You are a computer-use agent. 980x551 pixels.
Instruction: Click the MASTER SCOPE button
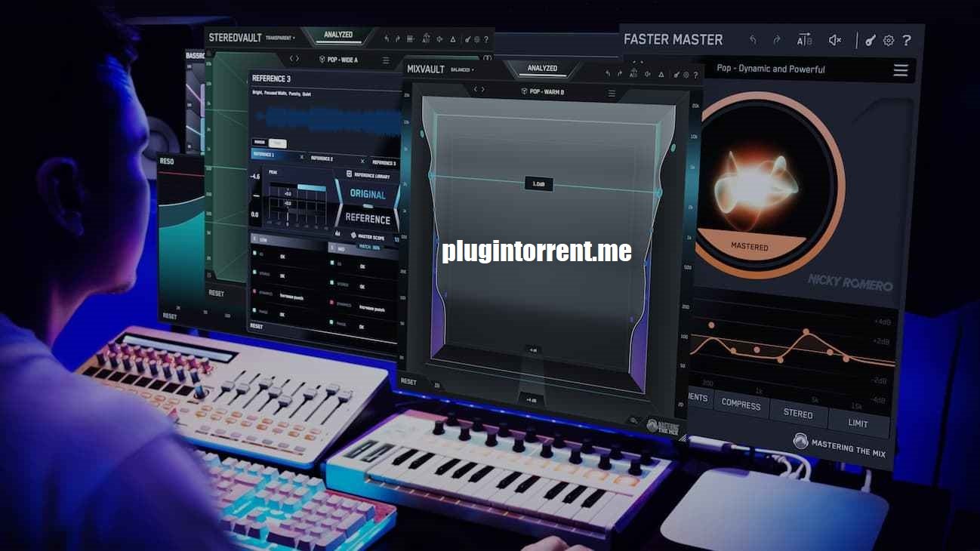point(369,238)
